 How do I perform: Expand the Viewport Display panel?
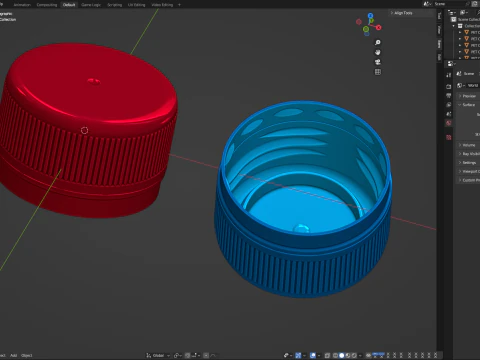pyautogui.click(x=469, y=171)
